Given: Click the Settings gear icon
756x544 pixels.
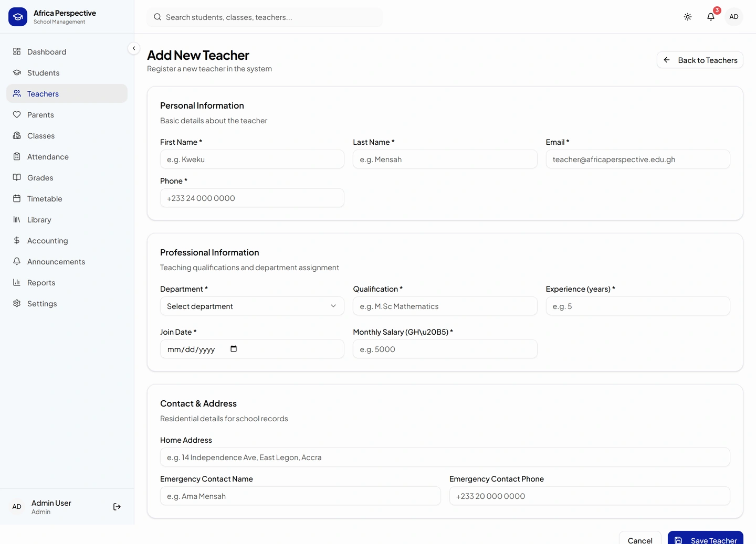Looking at the screenshot, I should click(x=17, y=303).
